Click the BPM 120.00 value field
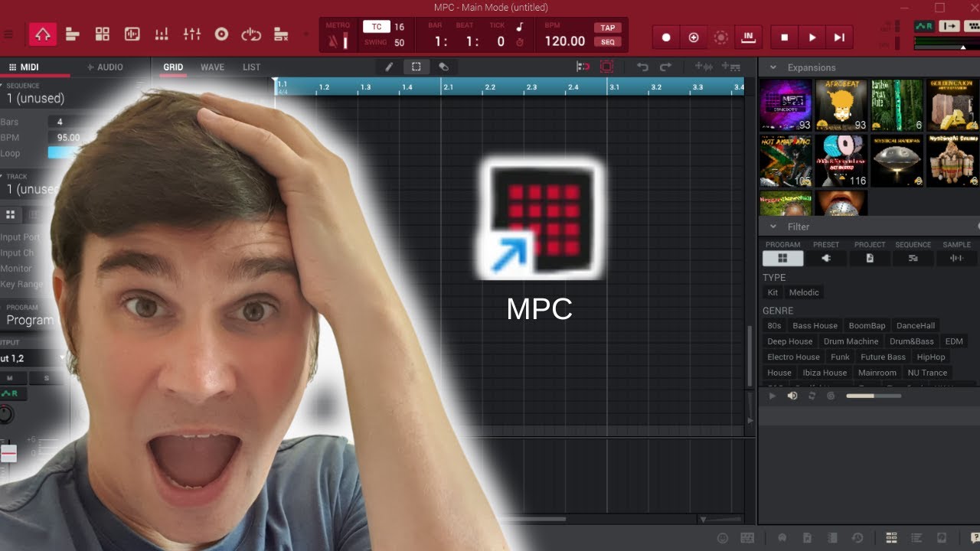Screen dimensions: 980x551 tap(565, 41)
